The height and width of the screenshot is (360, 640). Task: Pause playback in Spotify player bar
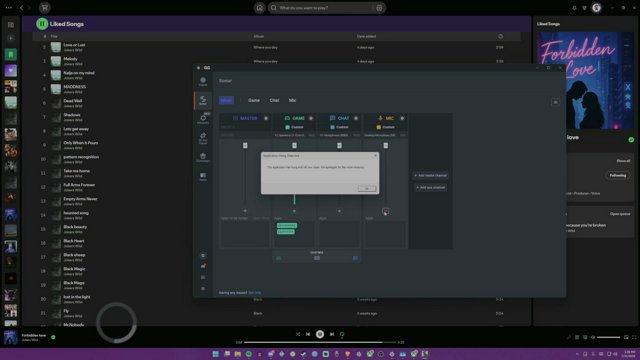point(320,334)
